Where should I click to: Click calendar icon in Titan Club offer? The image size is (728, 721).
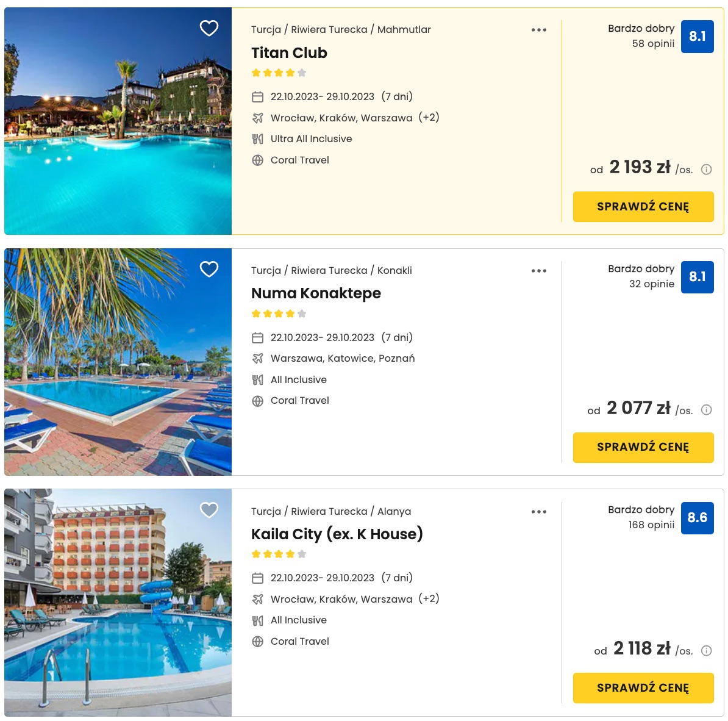tap(258, 96)
